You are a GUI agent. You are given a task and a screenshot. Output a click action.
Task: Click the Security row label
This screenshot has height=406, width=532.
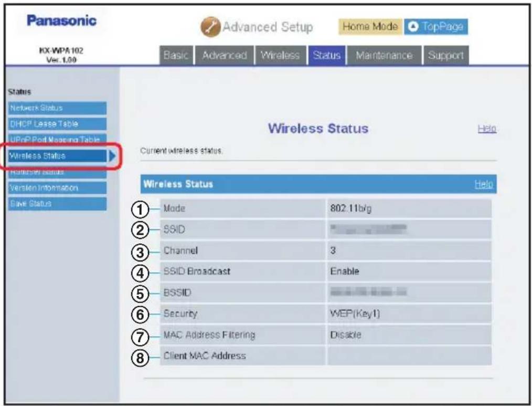click(180, 314)
